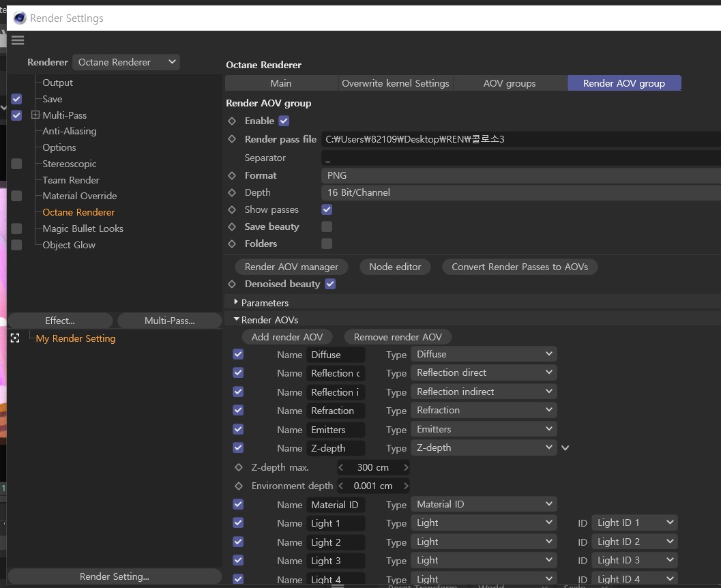Decrease Z-depth max with left arrow
Image resolution: width=721 pixels, height=588 pixels.
click(341, 467)
